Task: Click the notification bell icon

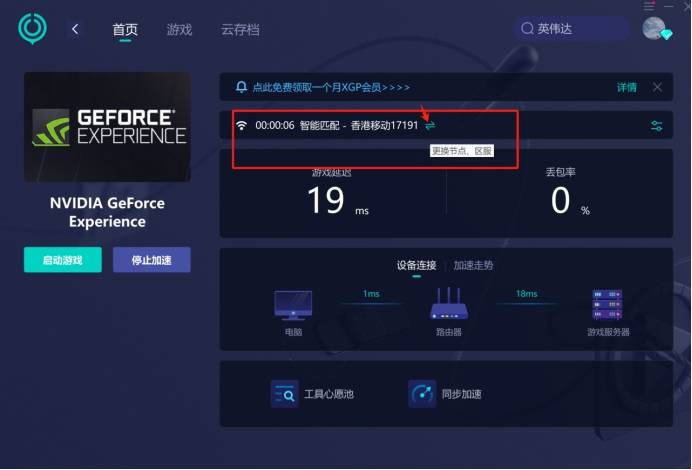Action: pos(241,87)
